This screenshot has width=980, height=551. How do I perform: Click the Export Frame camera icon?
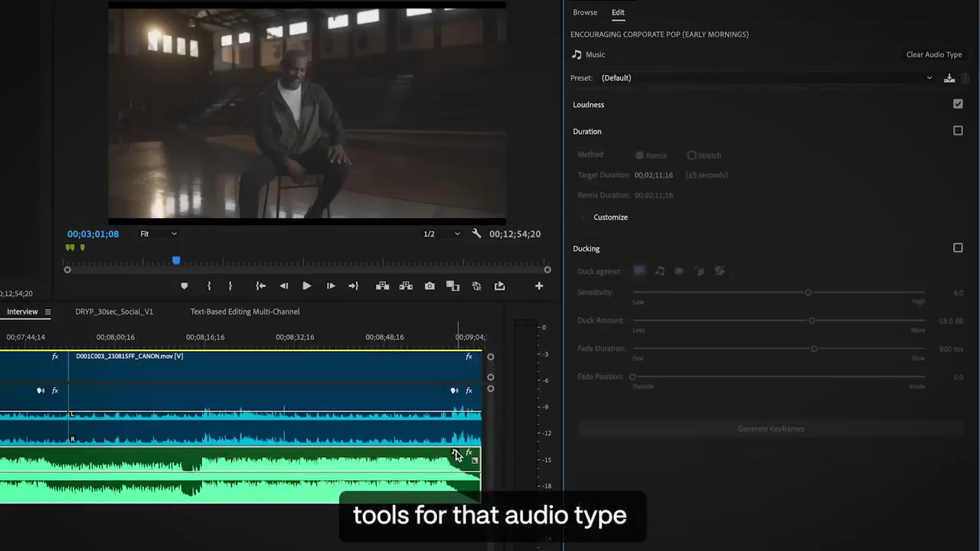click(x=430, y=285)
